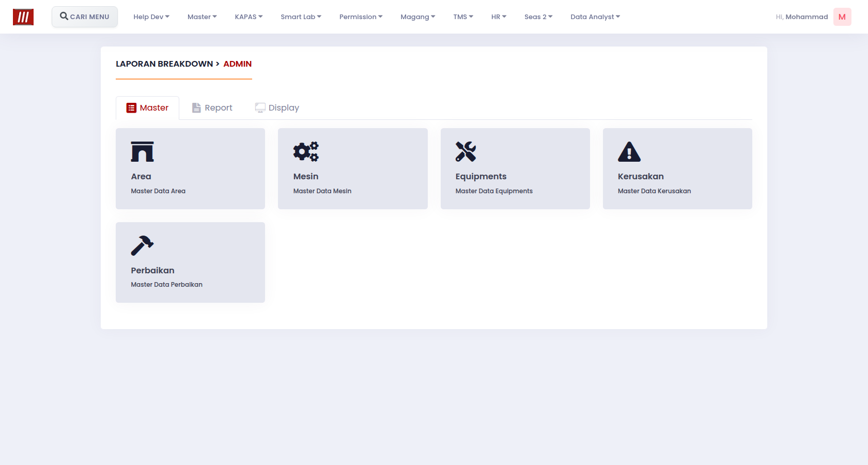Click the monitor icon on Display tab
This screenshot has height=465, width=868.
point(260,107)
